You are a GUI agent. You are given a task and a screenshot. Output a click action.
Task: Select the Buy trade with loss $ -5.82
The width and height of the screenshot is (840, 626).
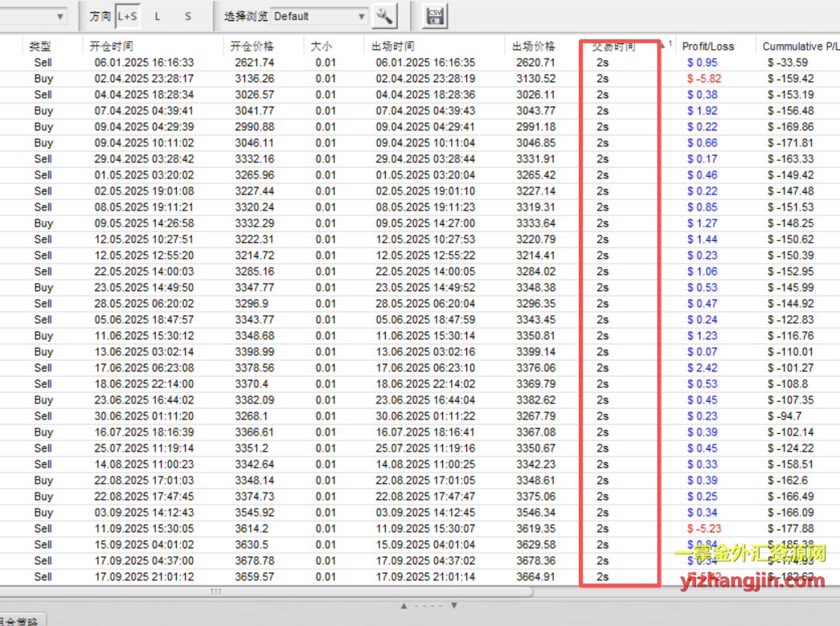click(420, 79)
